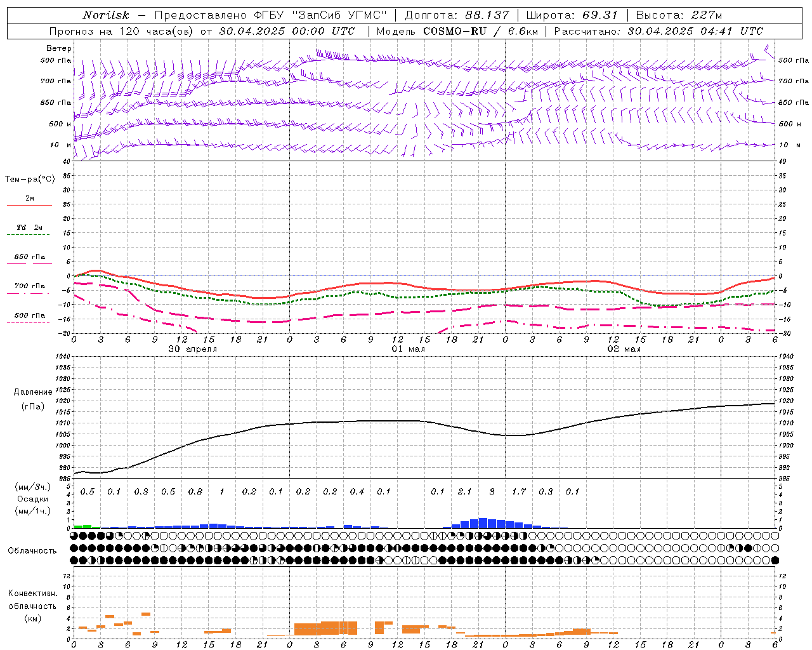Click the 0.4 precipitation amount value
This screenshot has width=812, height=650.
click(x=357, y=492)
